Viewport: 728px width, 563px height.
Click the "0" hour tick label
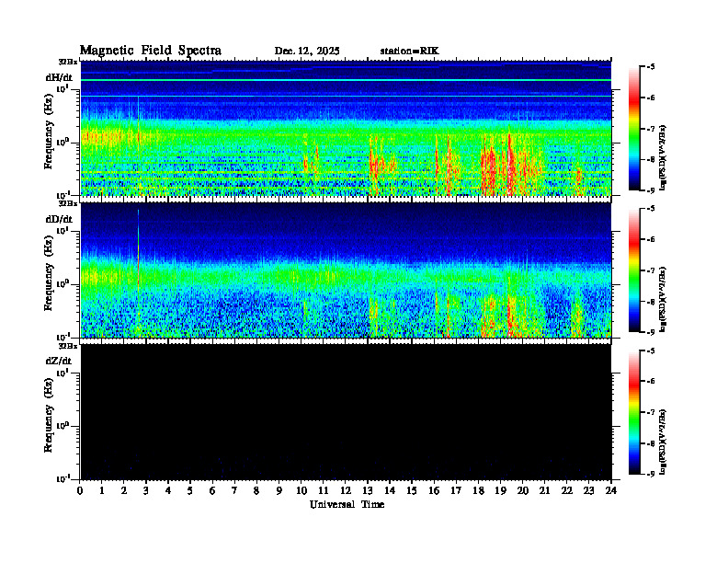pyautogui.click(x=80, y=491)
